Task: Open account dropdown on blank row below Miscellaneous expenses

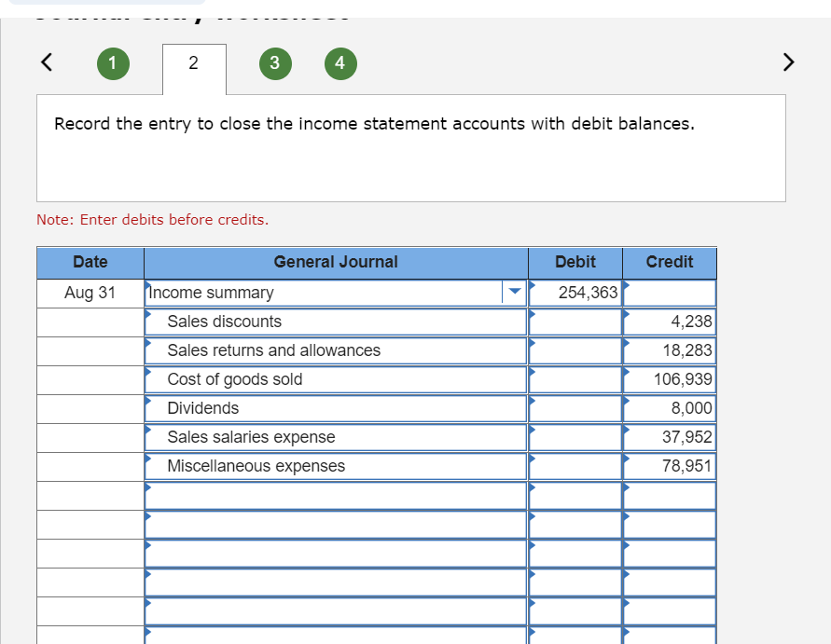Action: [x=147, y=489]
